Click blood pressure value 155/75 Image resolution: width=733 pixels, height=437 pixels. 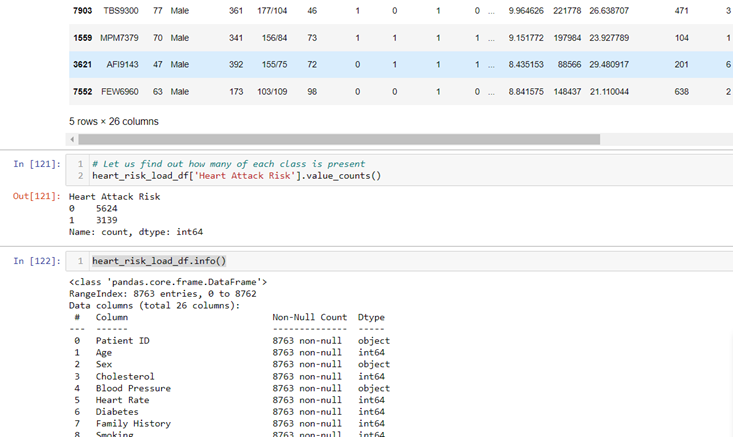(x=274, y=64)
